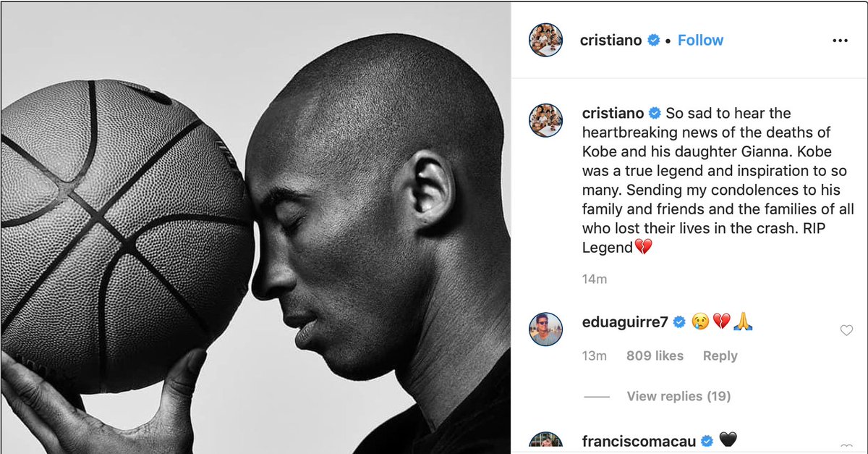Follow the cristiano account
This screenshot has height=454, width=868.
(700, 41)
